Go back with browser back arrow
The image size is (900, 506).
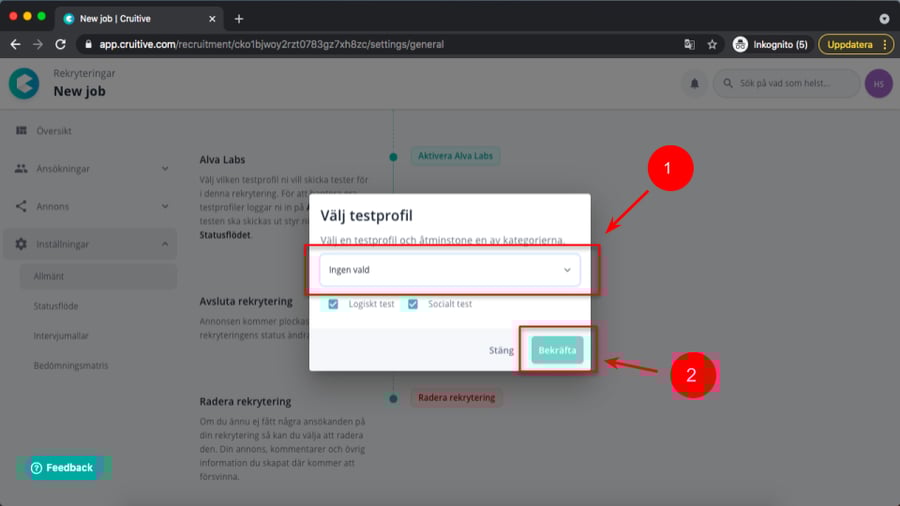tap(15, 44)
